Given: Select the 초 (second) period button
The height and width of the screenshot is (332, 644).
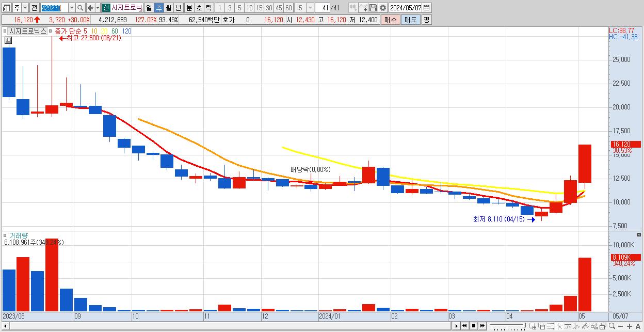Looking at the screenshot, I should (199, 8).
